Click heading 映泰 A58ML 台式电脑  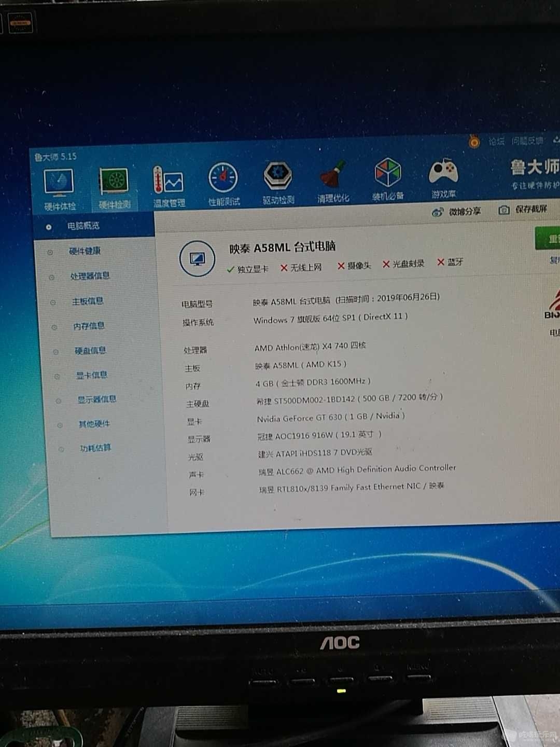[x=283, y=247]
